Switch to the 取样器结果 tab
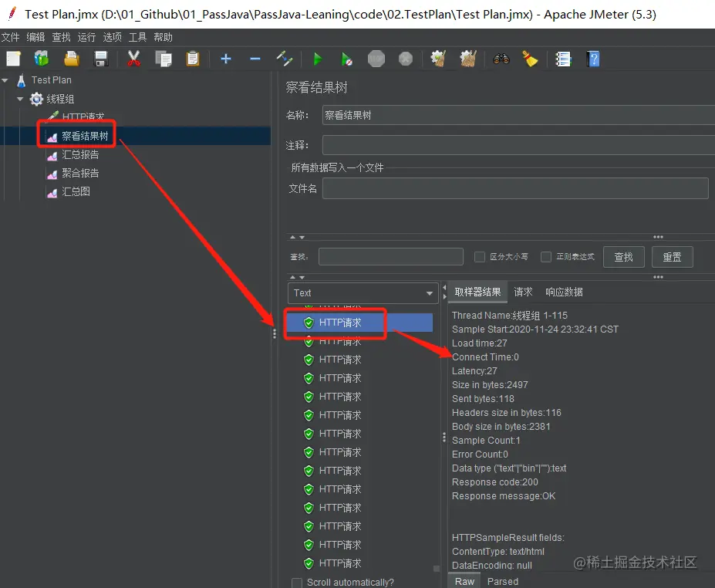The width and height of the screenshot is (715, 588). pyautogui.click(x=477, y=292)
